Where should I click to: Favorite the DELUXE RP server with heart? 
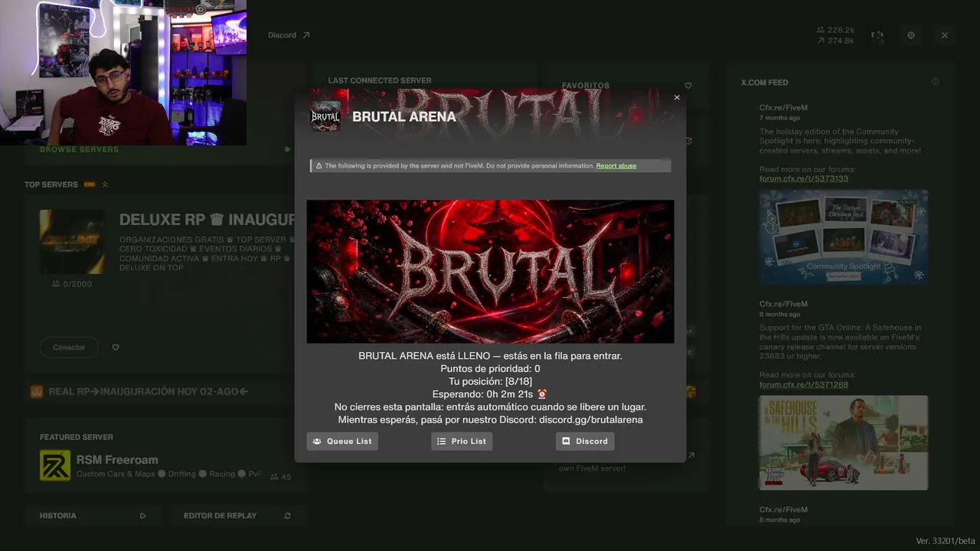point(116,347)
